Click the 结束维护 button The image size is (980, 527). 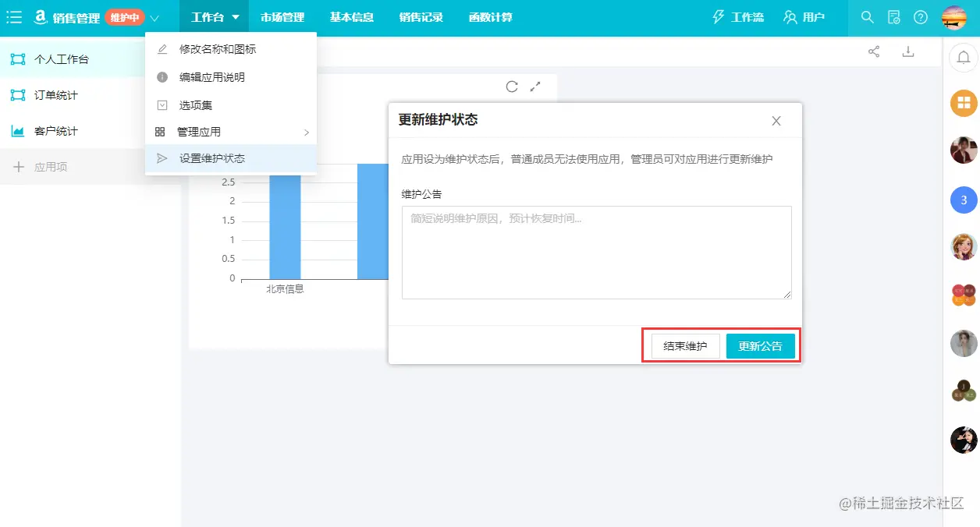pyautogui.click(x=686, y=346)
